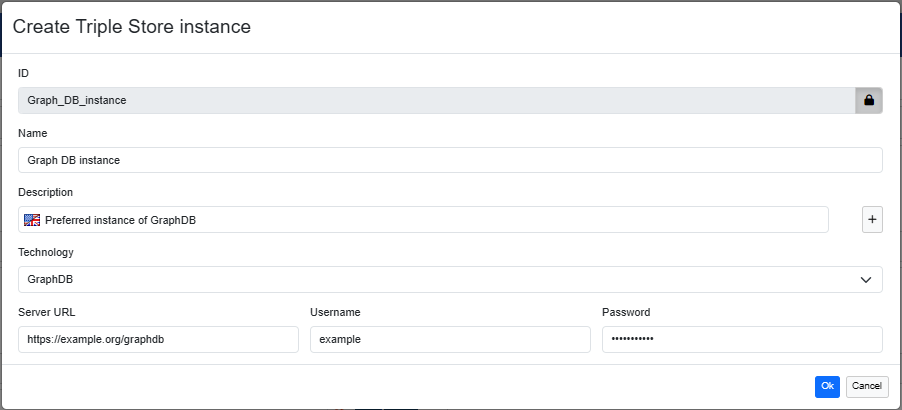This screenshot has height=410, width=902.
Task: Click the masked Password input field
Action: [742, 340]
